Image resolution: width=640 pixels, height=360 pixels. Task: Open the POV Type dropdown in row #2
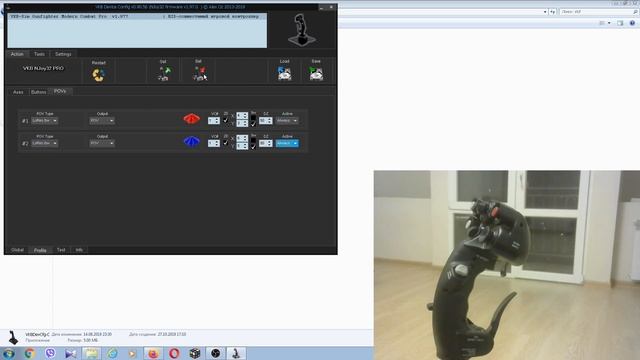[44, 143]
